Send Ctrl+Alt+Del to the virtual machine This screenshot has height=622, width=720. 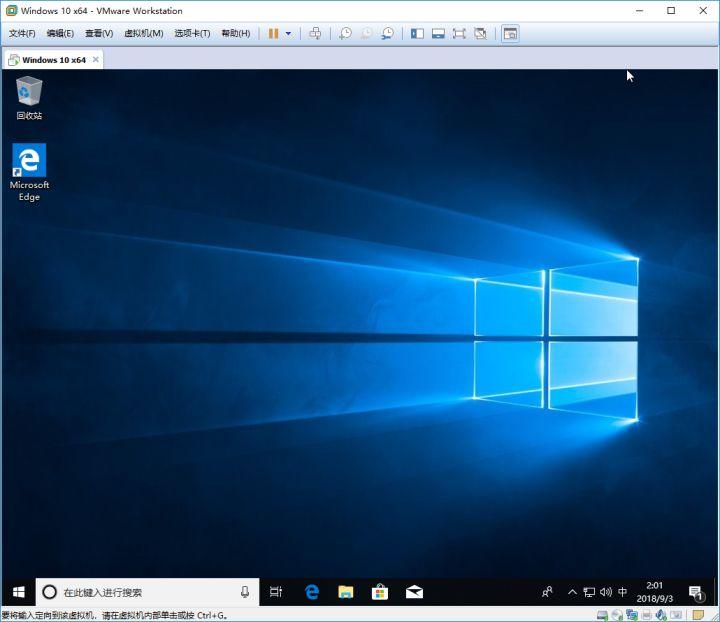(315, 34)
